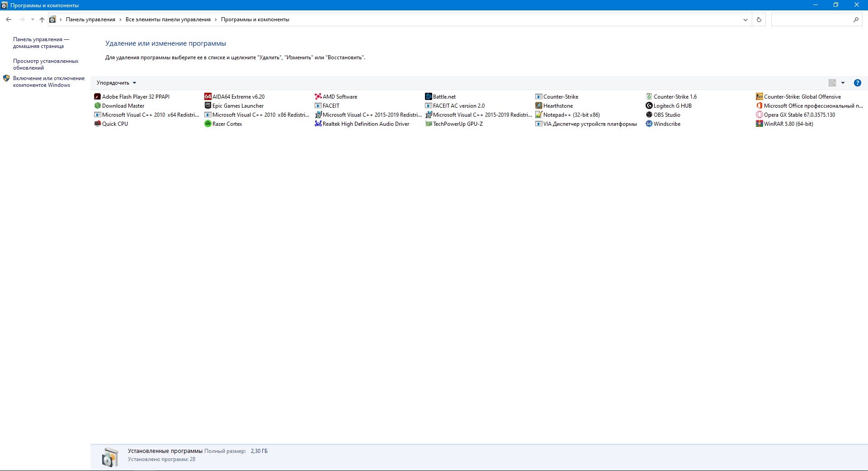Image resolution: width=868 pixels, height=471 pixels.
Task: Open the blue help question mark icon
Action: 857,83
